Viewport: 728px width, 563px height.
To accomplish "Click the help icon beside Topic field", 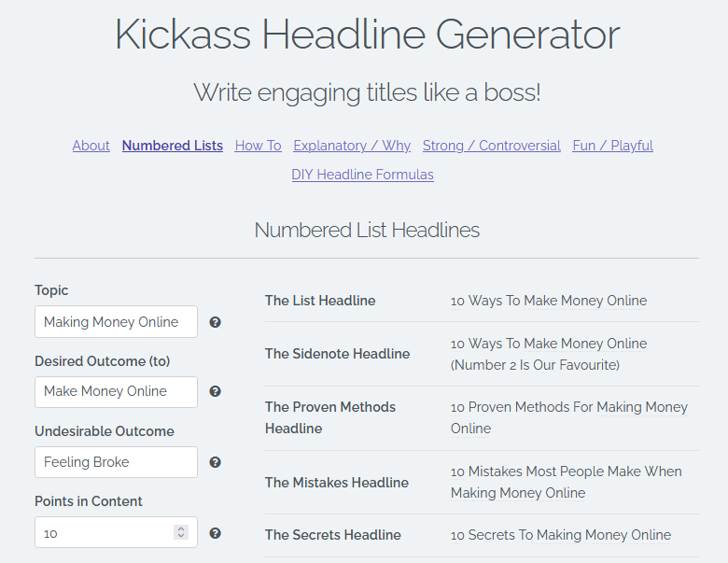I will click(215, 322).
